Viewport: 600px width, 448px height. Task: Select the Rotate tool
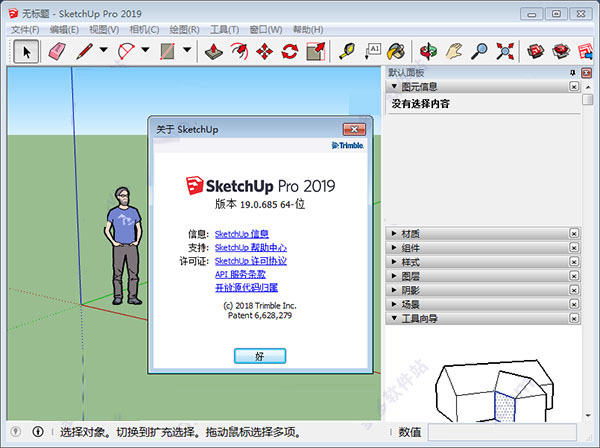pos(290,51)
